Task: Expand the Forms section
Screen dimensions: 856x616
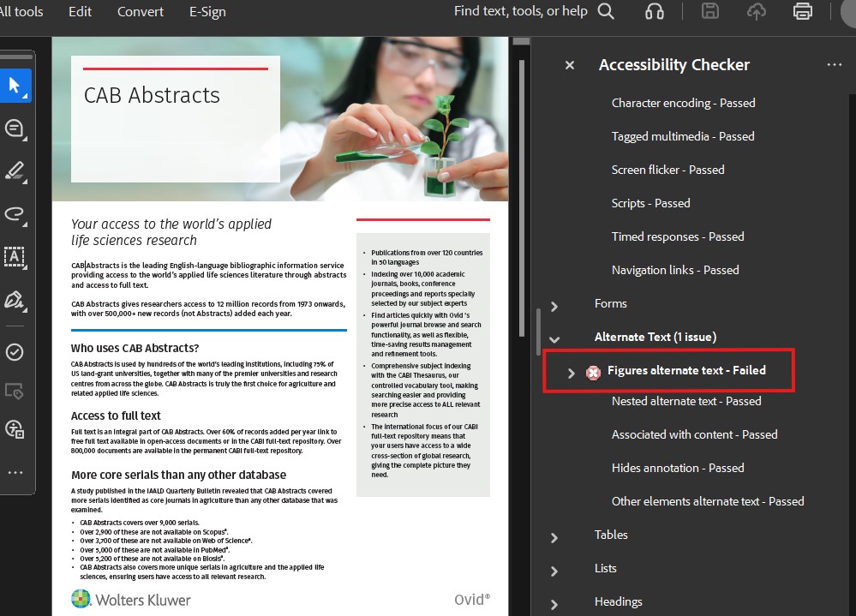Action: 554,306
